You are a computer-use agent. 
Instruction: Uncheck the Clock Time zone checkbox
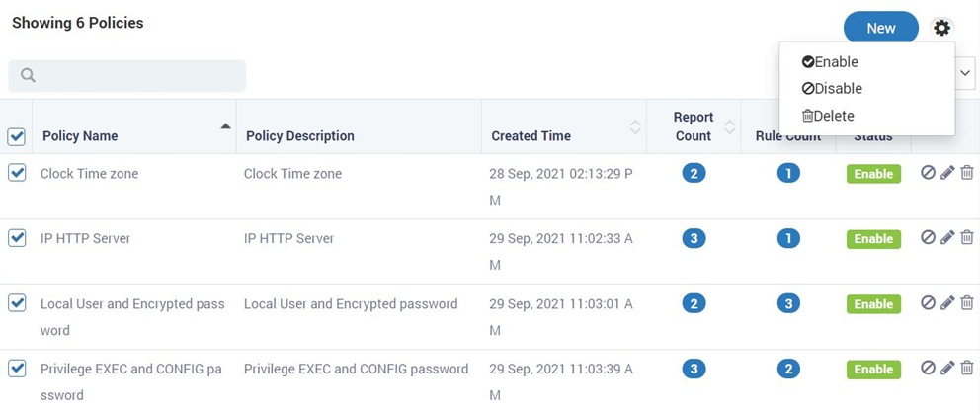(x=17, y=173)
